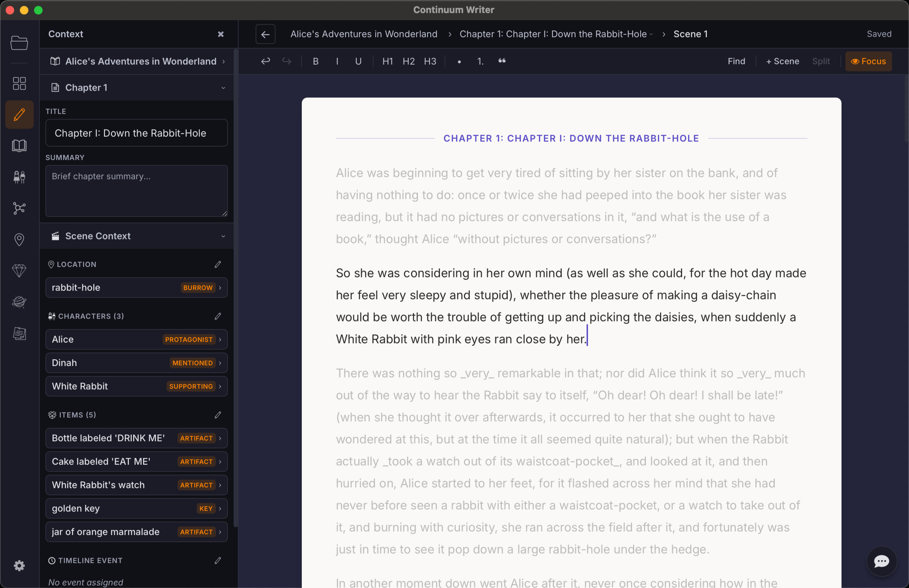Apply H2 heading style
909x588 pixels.
click(408, 61)
